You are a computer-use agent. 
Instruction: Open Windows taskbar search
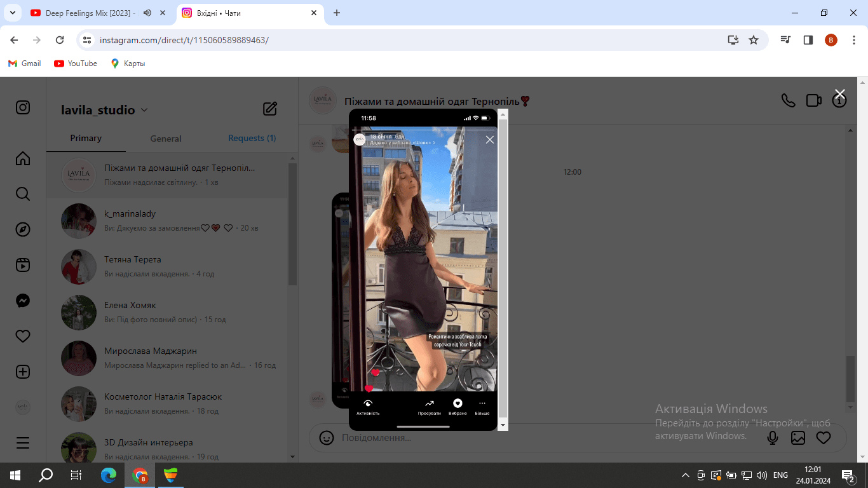pos(46,475)
